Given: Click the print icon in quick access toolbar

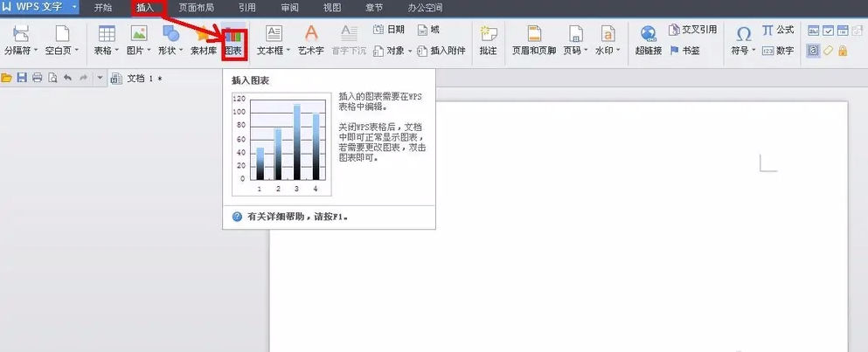Looking at the screenshot, I should click(x=37, y=78).
